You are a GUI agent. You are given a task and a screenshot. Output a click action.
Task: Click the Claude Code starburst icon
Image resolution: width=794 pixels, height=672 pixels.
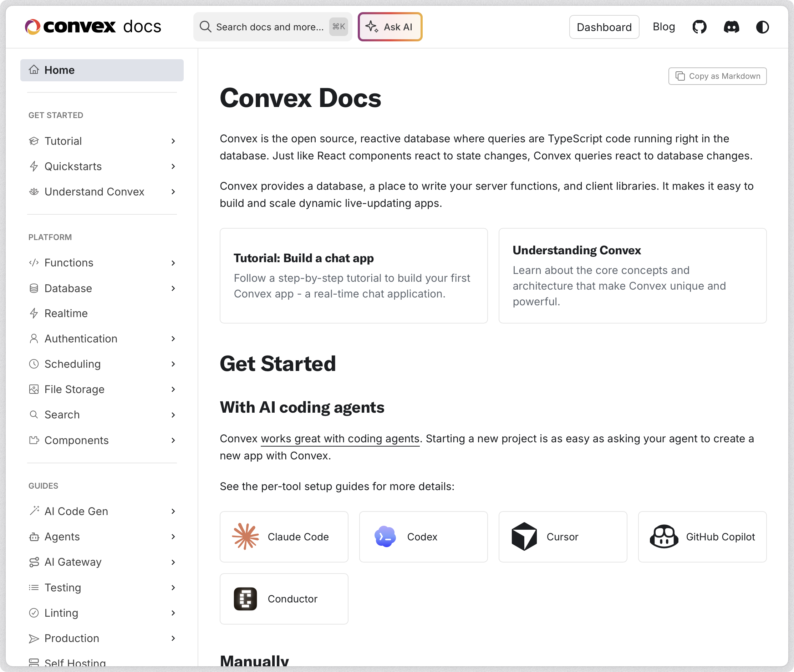point(245,536)
